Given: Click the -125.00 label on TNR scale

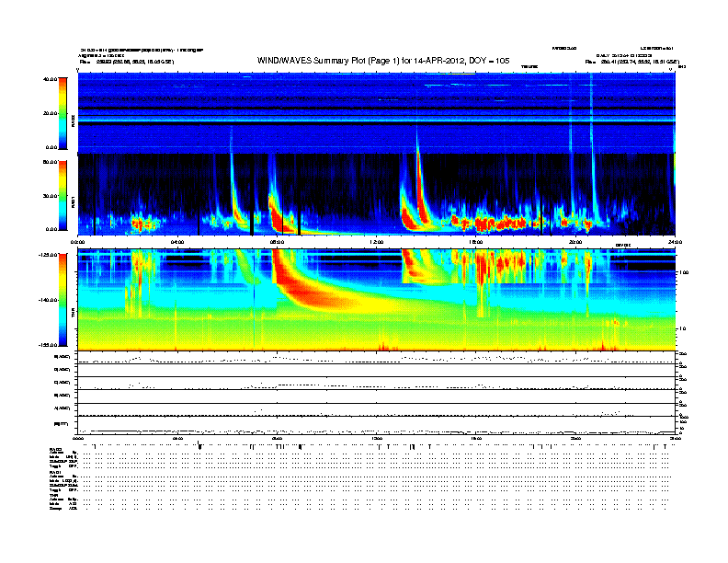Looking at the screenshot, I should (x=49, y=255).
